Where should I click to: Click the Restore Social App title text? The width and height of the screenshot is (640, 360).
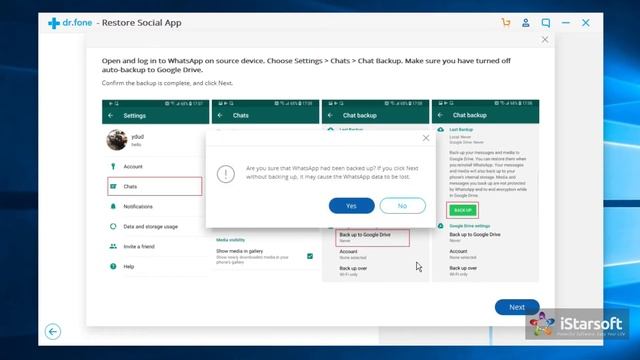pos(142,23)
